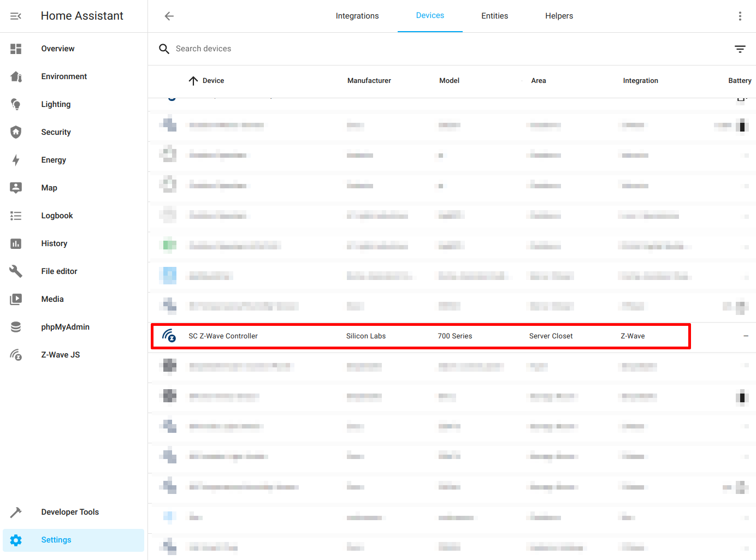Click the search magnifier icon
Screen dimensions: 756x560
[x=164, y=49]
